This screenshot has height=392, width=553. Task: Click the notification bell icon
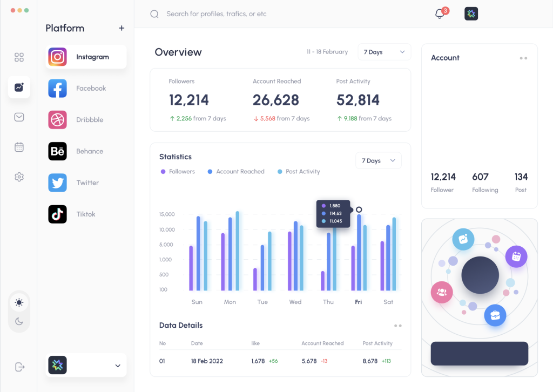[x=440, y=14]
